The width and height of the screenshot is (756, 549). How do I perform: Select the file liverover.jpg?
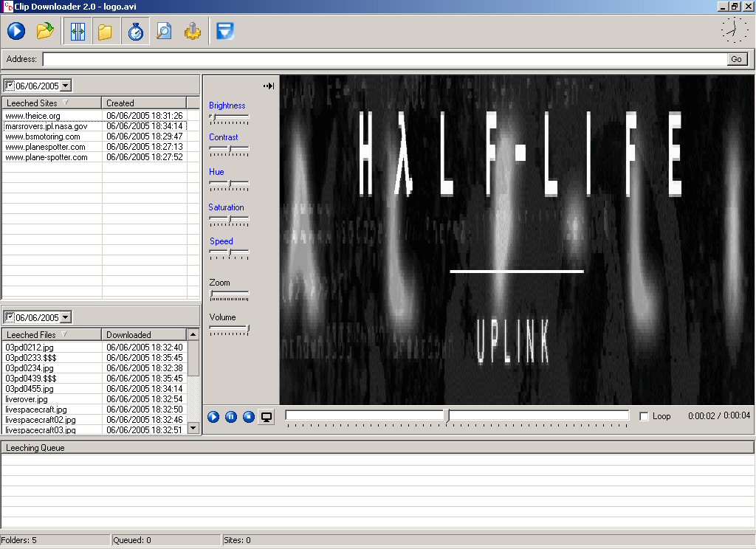pos(94,399)
